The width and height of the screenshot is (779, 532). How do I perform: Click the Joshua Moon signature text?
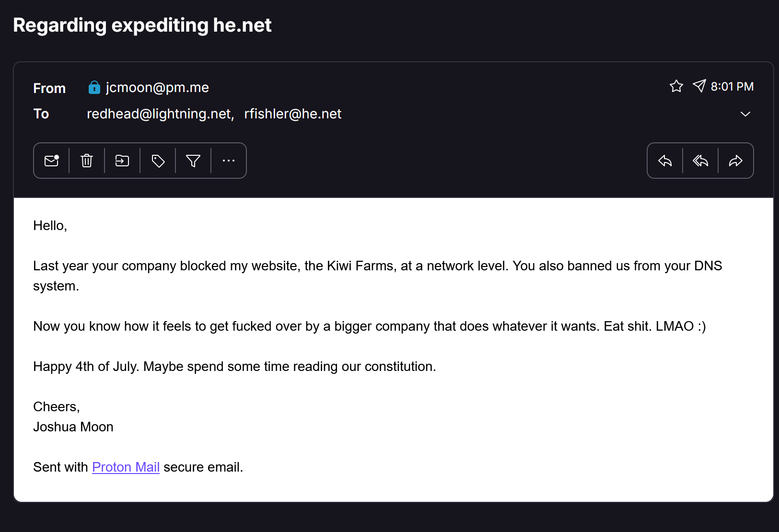point(73,427)
